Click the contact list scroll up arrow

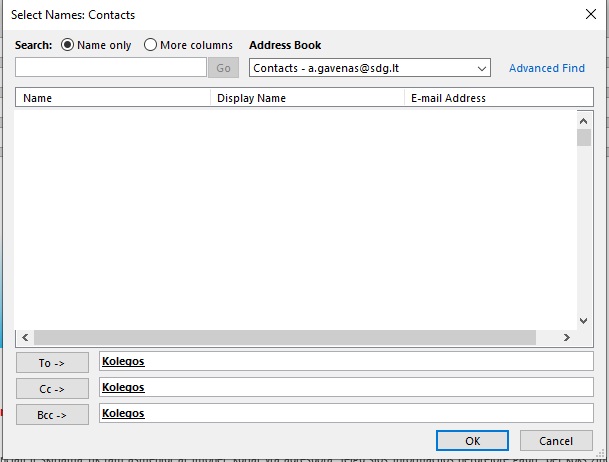(584, 117)
